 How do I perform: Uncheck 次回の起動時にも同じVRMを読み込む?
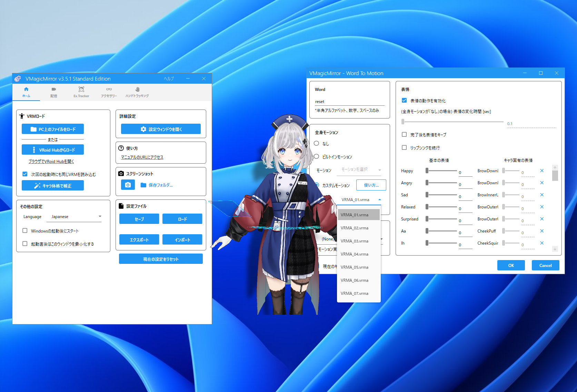tap(25, 174)
